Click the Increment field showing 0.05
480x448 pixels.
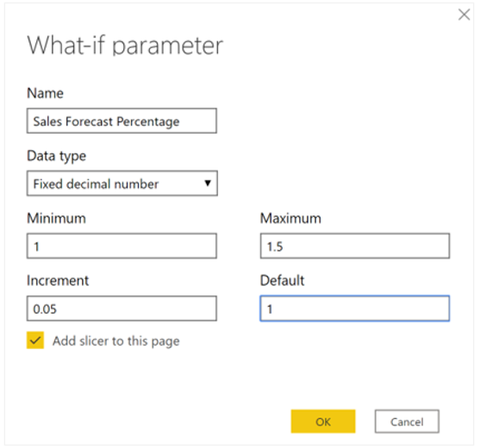coord(122,308)
